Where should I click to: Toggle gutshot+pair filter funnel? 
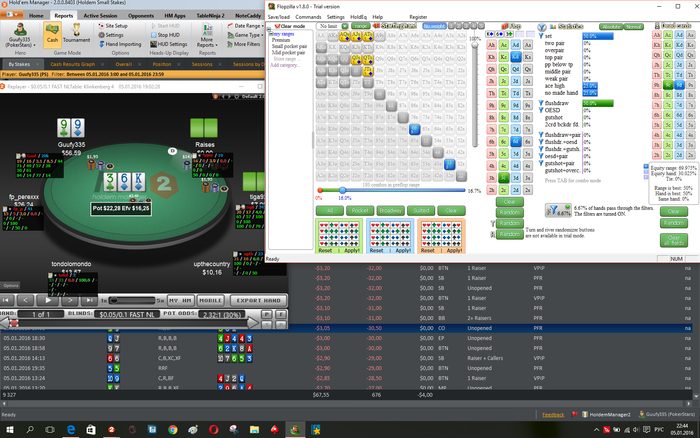(541, 163)
